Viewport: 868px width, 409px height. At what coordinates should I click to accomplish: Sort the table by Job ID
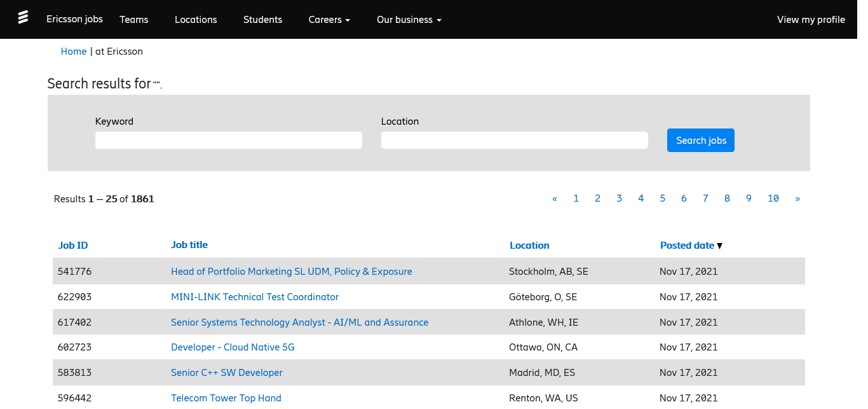73,246
